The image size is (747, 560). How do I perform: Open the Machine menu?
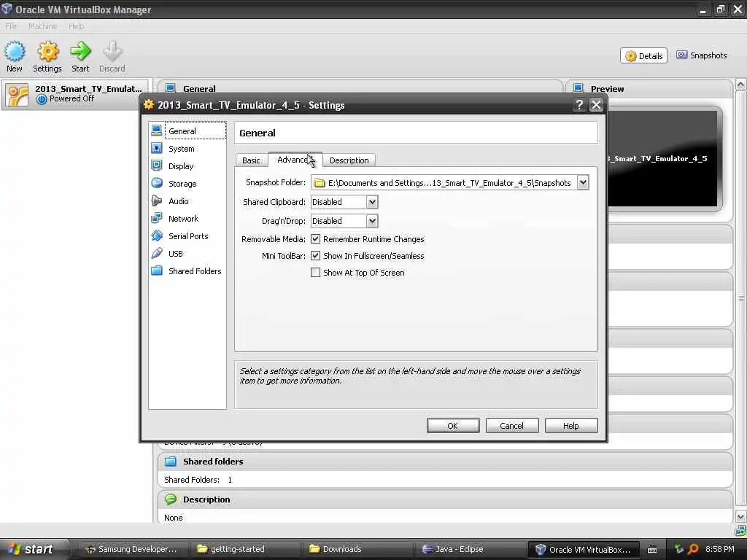point(42,26)
